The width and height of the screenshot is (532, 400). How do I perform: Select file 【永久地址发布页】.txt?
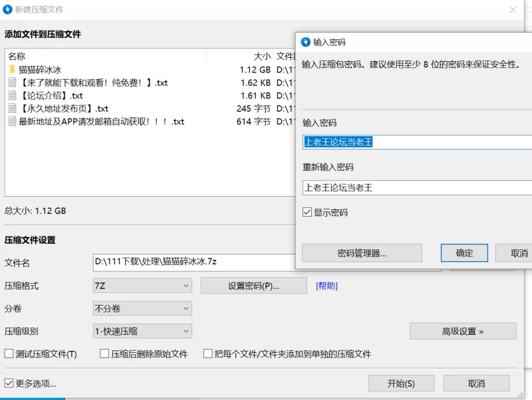point(150,108)
